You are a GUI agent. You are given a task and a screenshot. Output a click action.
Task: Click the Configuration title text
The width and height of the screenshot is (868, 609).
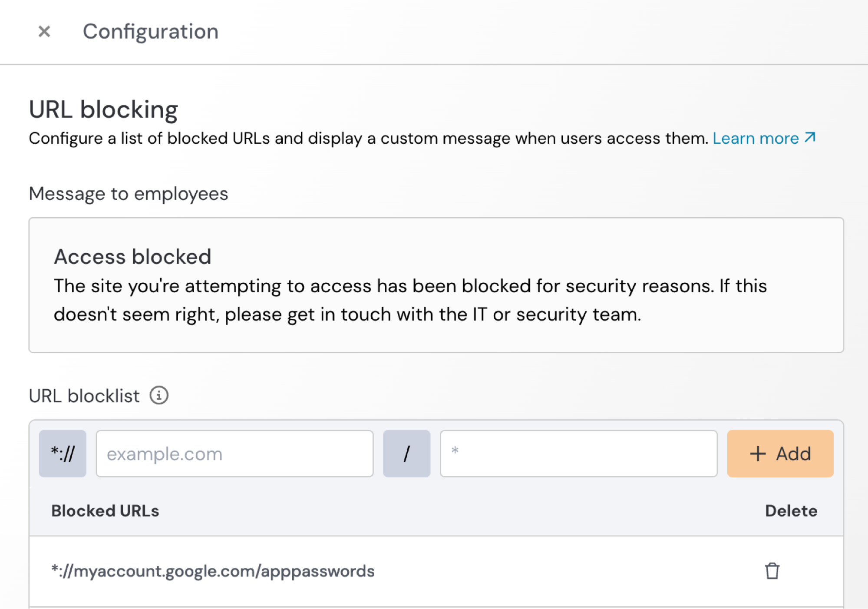click(x=151, y=32)
